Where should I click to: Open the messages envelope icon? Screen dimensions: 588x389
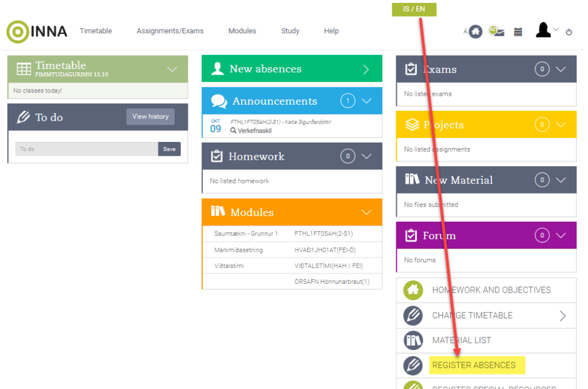(497, 32)
